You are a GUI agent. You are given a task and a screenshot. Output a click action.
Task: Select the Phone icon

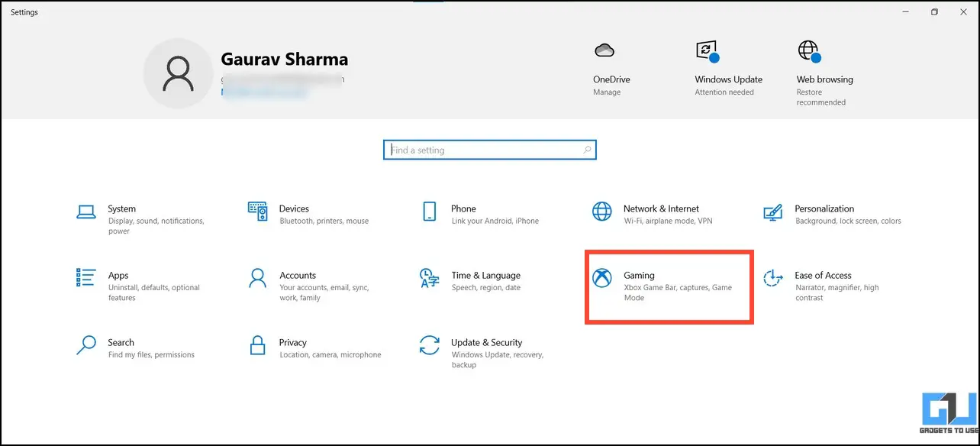pyautogui.click(x=430, y=212)
